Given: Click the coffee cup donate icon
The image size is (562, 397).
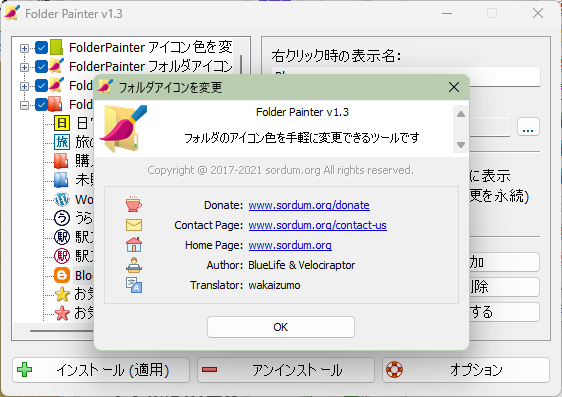Looking at the screenshot, I should (x=134, y=204).
